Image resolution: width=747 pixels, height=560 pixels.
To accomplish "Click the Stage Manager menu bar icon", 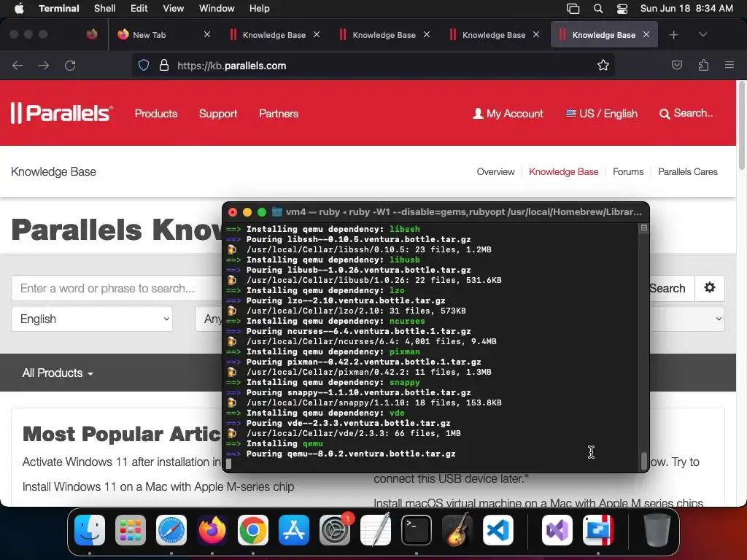I will (573, 8).
